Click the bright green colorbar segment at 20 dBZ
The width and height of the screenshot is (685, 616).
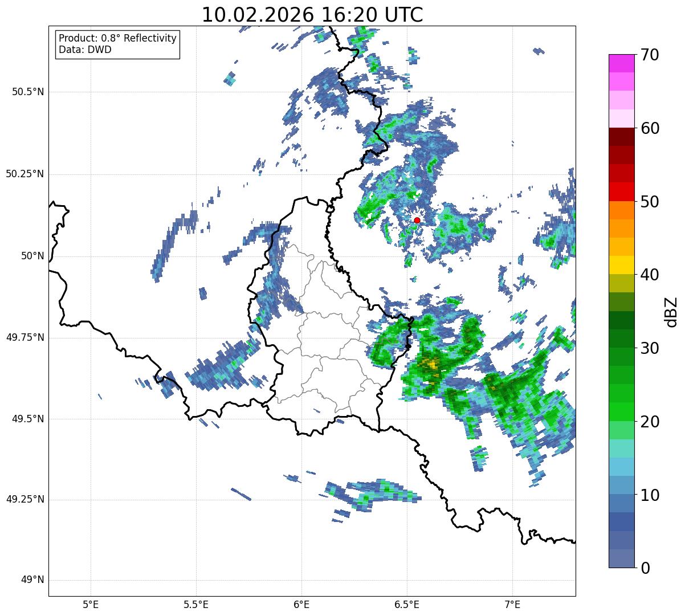point(621,412)
